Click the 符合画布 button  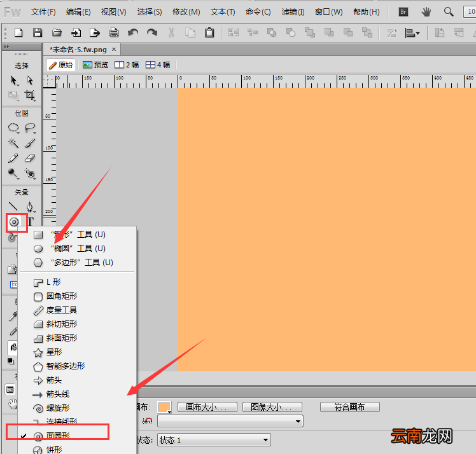click(x=350, y=407)
